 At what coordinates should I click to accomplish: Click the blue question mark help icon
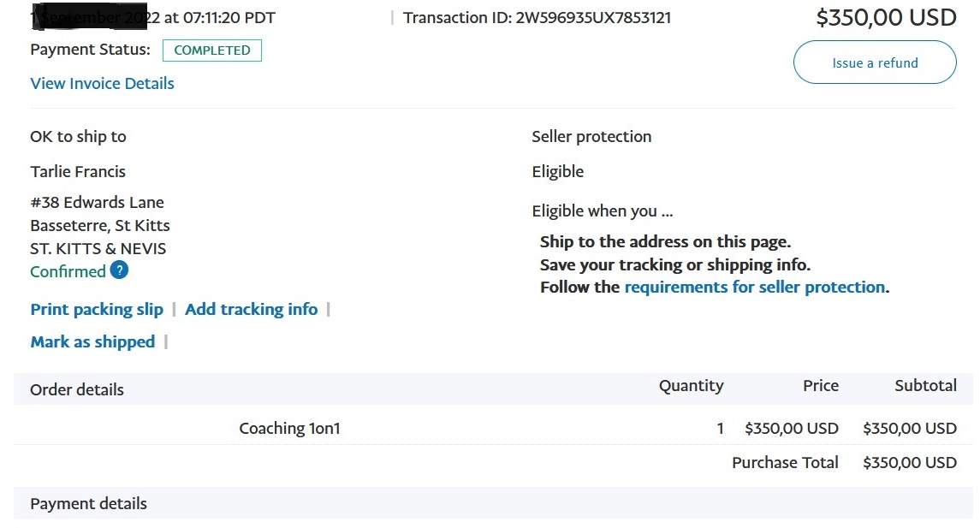click(119, 270)
